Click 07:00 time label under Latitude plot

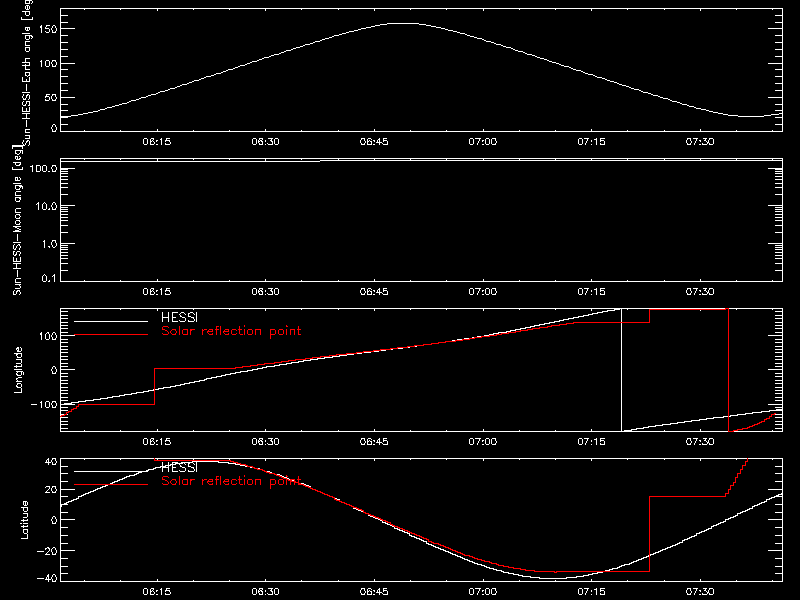483,592
